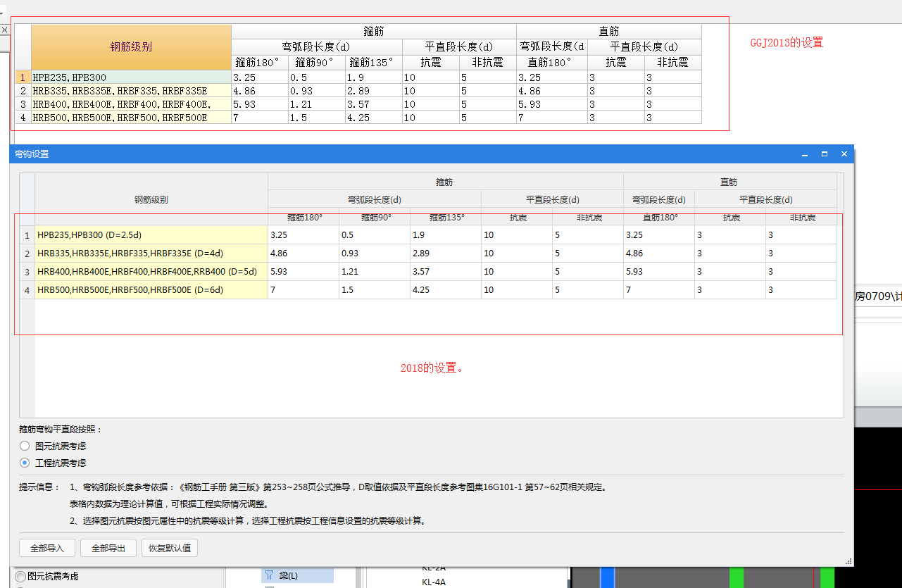The width and height of the screenshot is (902, 588).
Task: Edit the 0.5 cell in the dialog's HPB235 row
Action: (375, 235)
